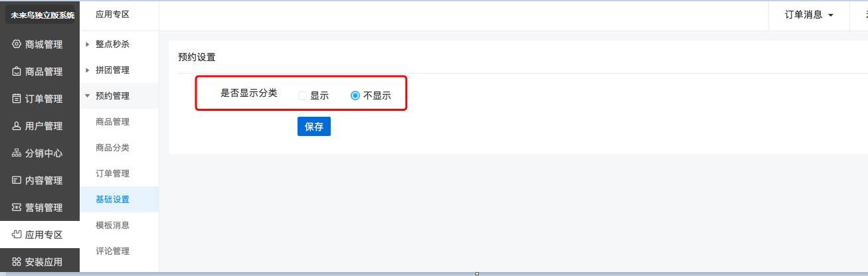
Task: Click the 营销管理 ticket icon
Action: click(17, 208)
